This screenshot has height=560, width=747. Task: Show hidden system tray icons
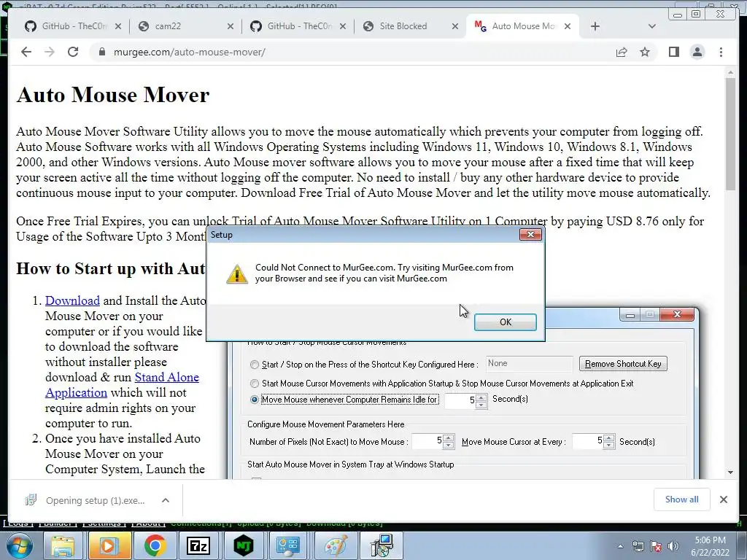(x=620, y=546)
